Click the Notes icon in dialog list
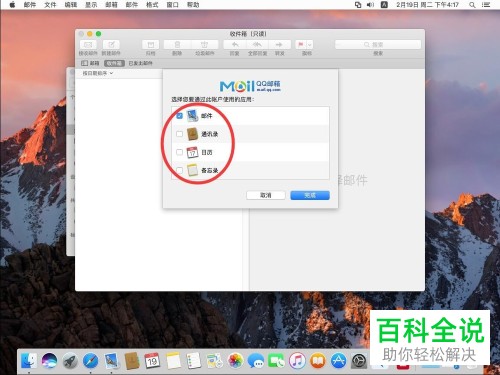Screen dimensions: 500x375 [193, 170]
